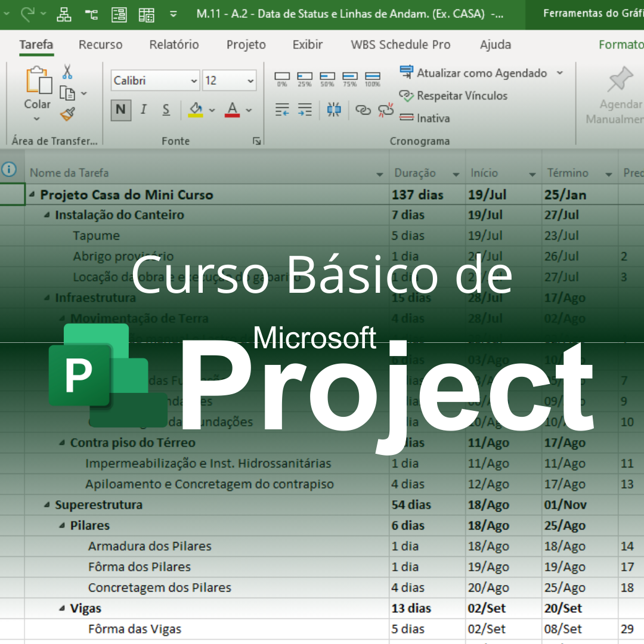Click Respeitar Vínculos
644x644 pixels.
pyautogui.click(x=453, y=95)
